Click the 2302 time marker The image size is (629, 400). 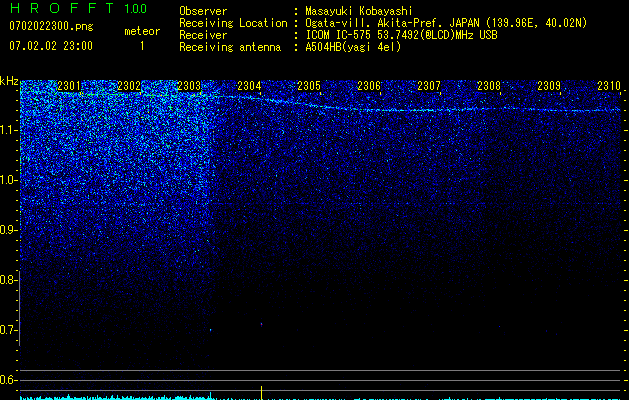(129, 86)
